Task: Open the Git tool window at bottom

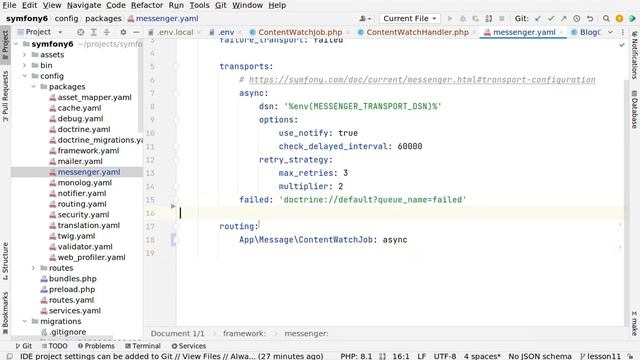Action: point(23,346)
